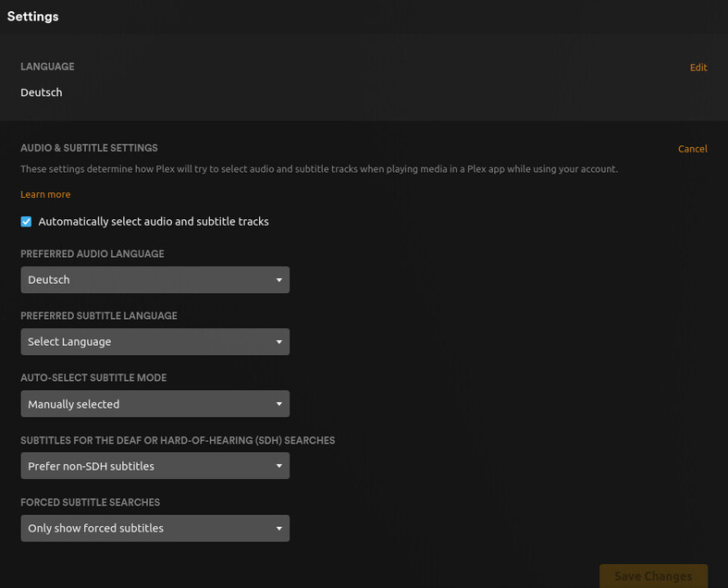
Task: Click the Deutsch value under Language
Action: tap(42, 92)
